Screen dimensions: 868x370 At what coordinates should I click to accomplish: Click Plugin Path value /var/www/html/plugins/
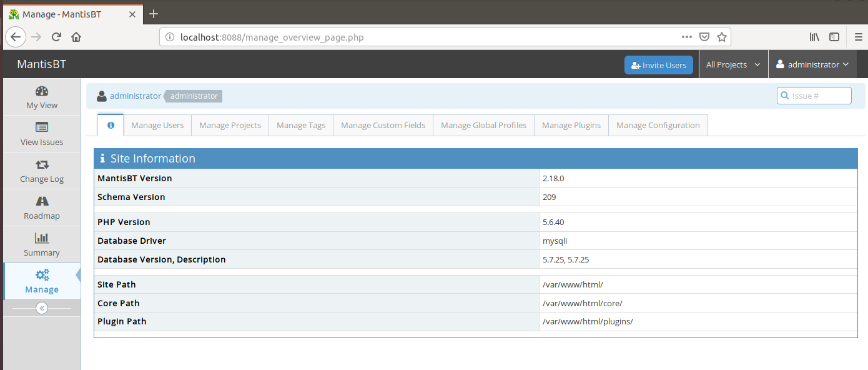(588, 321)
